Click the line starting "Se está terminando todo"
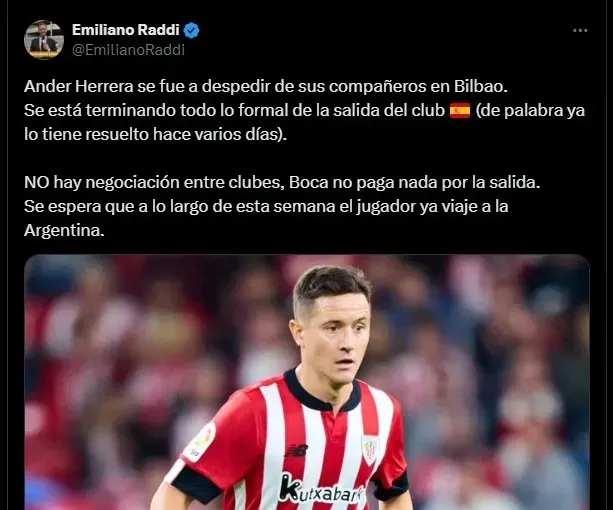613x510 pixels. pyautogui.click(x=305, y=111)
